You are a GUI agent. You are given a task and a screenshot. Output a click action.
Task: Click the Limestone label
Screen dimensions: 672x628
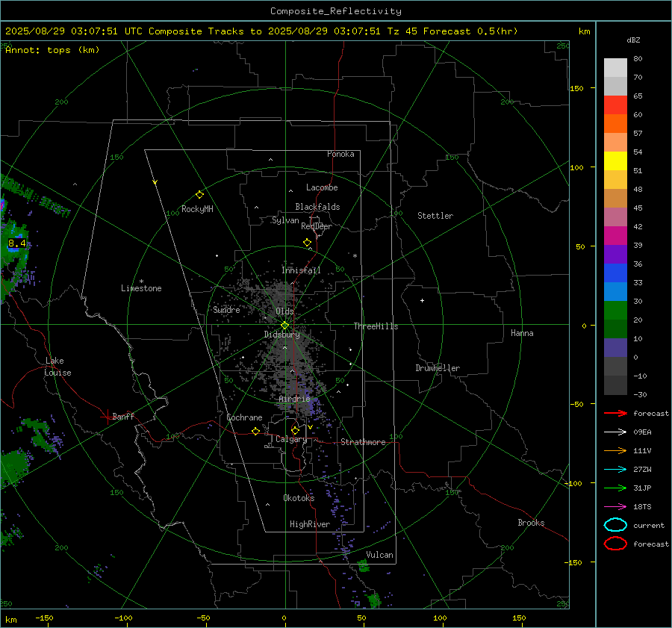pos(141,288)
